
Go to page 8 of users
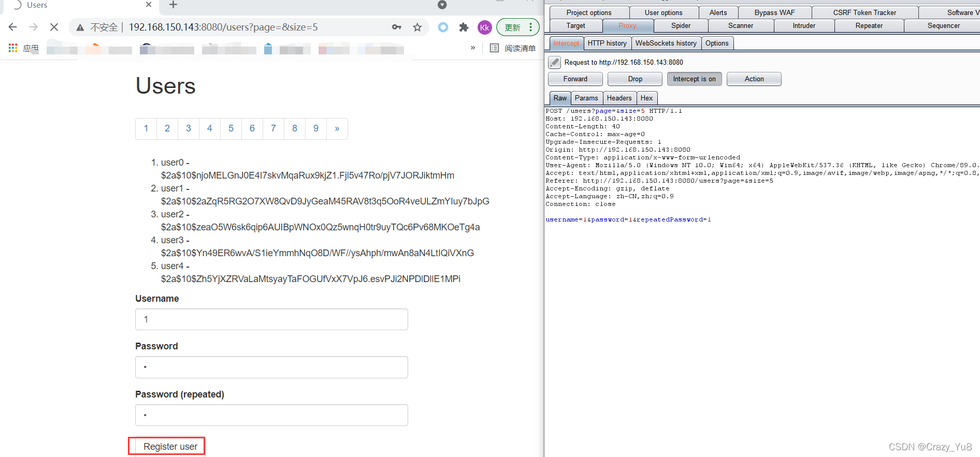295,128
